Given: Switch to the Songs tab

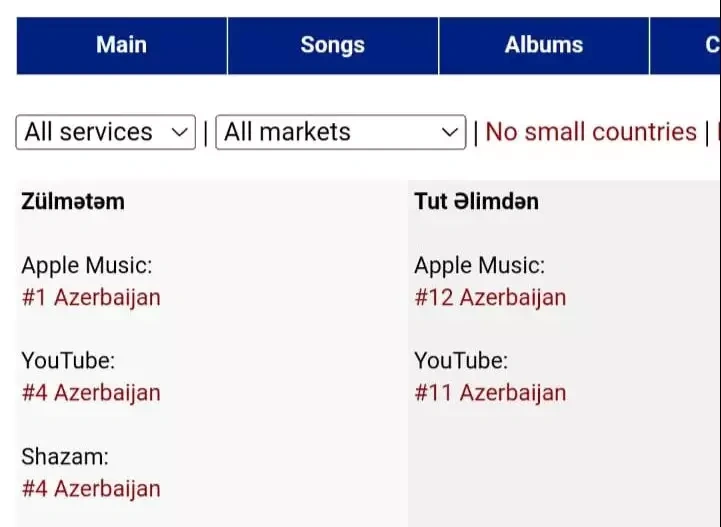Looking at the screenshot, I should click(x=332, y=45).
